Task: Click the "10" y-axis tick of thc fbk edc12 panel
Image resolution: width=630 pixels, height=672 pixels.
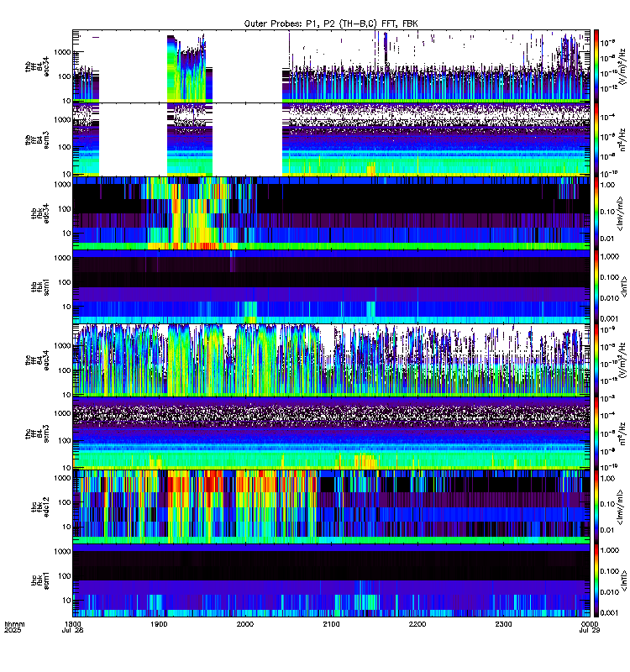Action: pyautogui.click(x=67, y=527)
